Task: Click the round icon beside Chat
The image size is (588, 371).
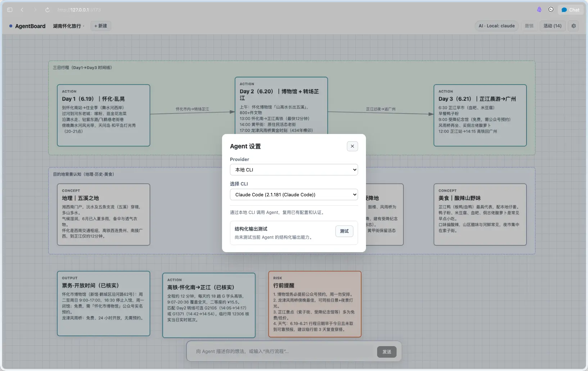Action: (551, 10)
